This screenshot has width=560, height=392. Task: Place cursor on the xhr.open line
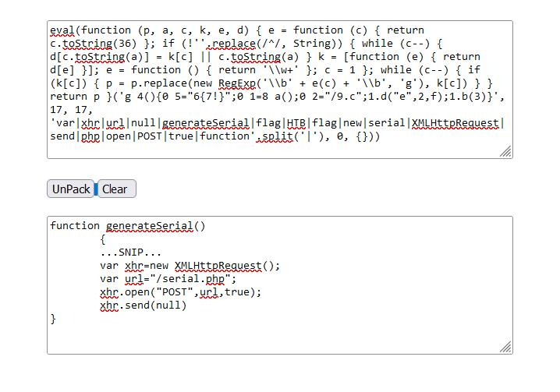179,292
